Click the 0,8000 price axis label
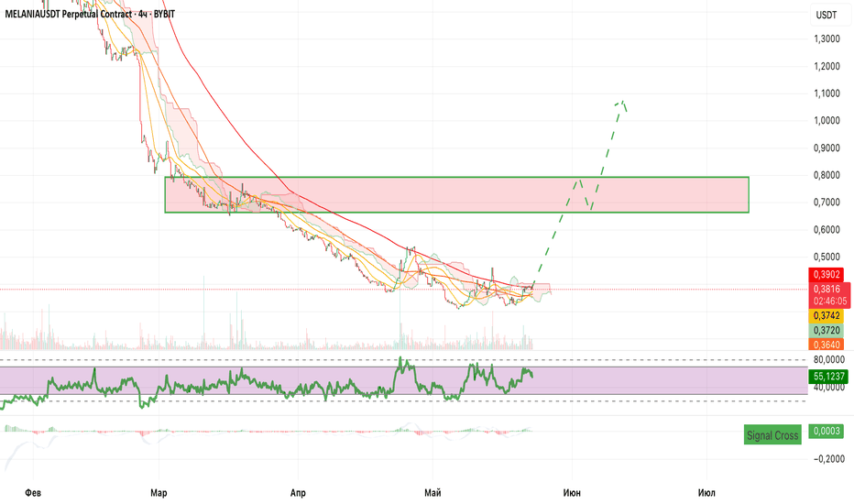 point(827,175)
